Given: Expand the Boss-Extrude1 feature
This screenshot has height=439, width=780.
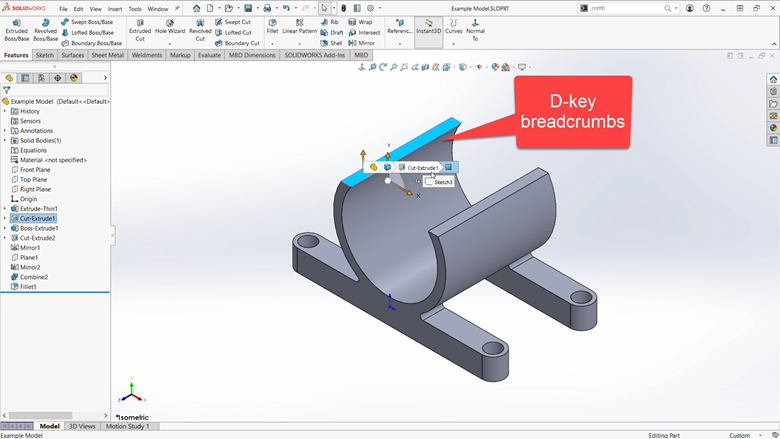Looking at the screenshot, I should click(5, 228).
